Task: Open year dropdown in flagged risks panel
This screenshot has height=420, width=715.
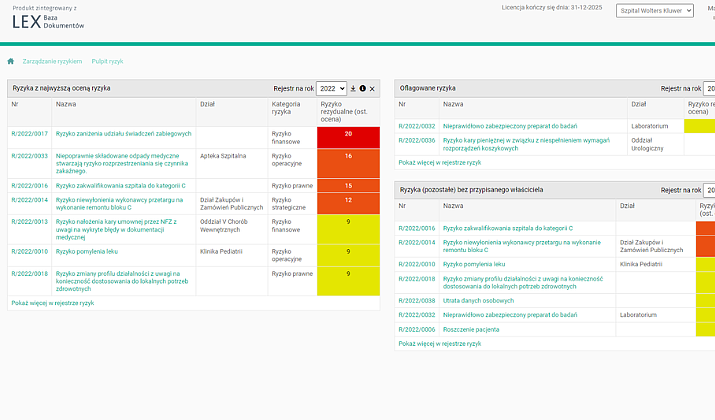Action: (708, 89)
